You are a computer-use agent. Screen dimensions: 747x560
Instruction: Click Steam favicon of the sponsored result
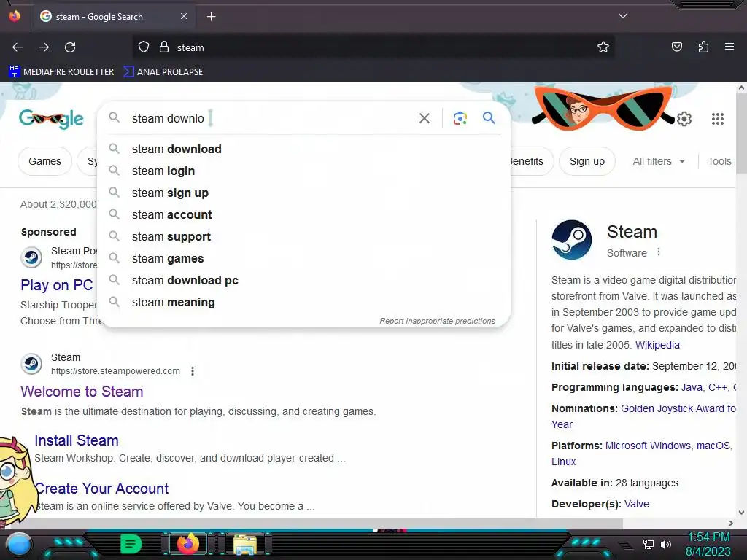pos(31,257)
